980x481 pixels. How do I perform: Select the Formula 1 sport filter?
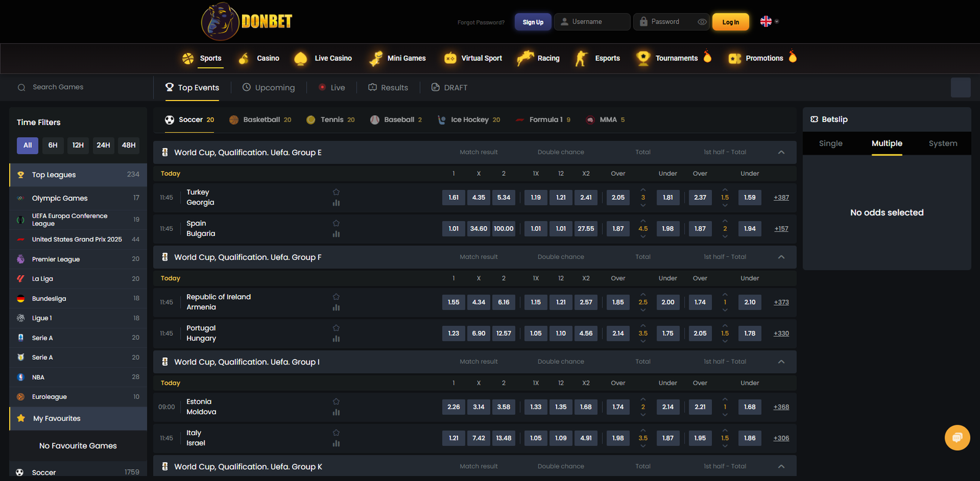tap(543, 119)
